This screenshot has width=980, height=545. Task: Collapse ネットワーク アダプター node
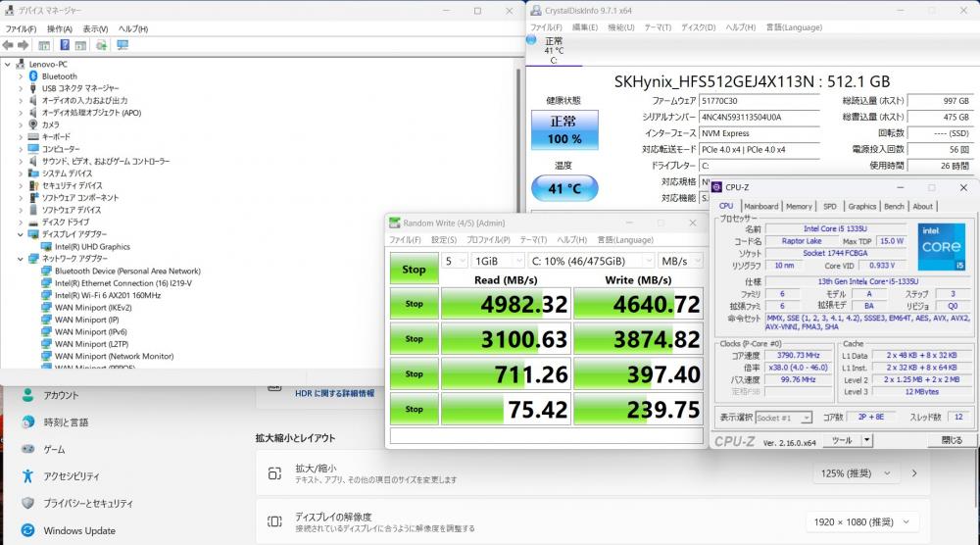(x=20, y=259)
